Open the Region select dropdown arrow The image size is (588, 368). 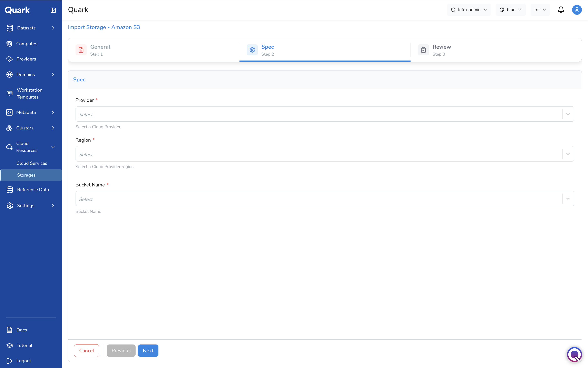(x=568, y=154)
